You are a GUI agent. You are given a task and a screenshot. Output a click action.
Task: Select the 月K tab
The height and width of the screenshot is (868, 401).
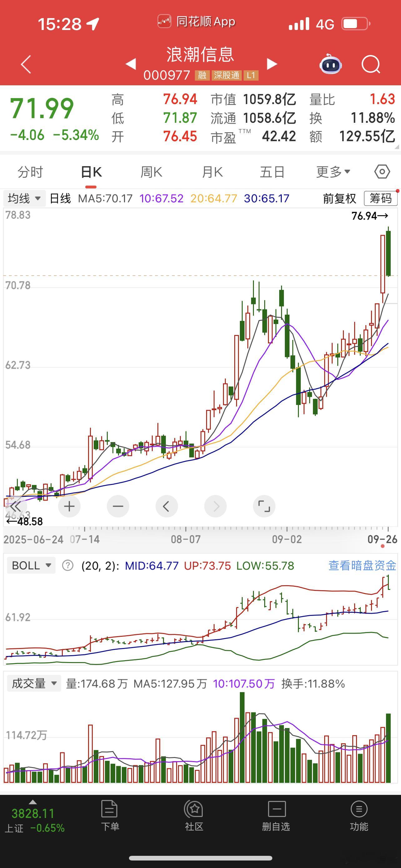(x=212, y=172)
